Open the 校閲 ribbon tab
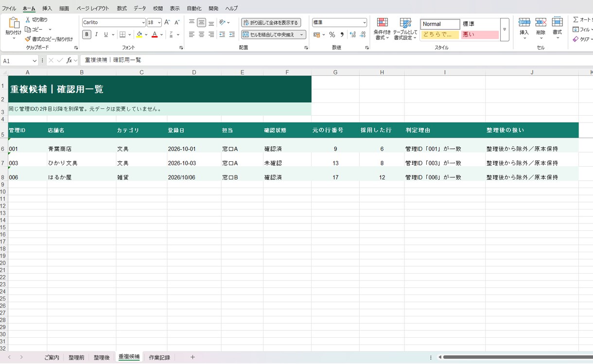 click(158, 8)
